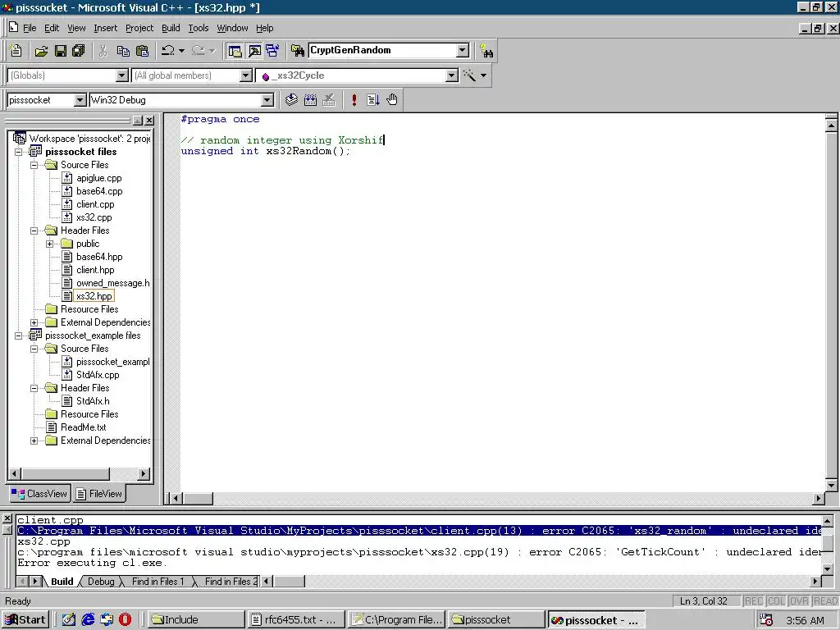Click the Open file toolbar icon
The width and height of the screenshot is (840, 630).
click(x=41, y=51)
